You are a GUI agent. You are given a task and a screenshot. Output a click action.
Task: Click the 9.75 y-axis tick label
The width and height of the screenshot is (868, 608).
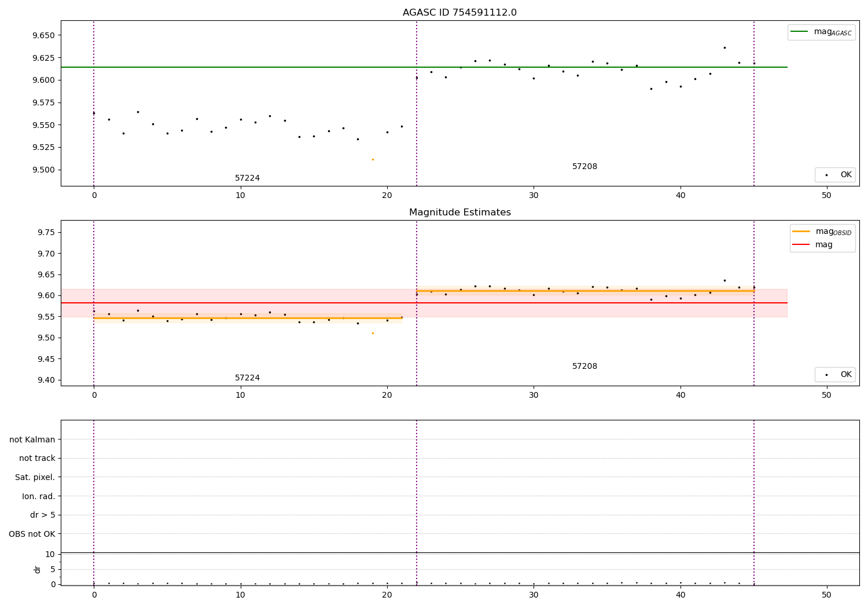click(x=46, y=233)
